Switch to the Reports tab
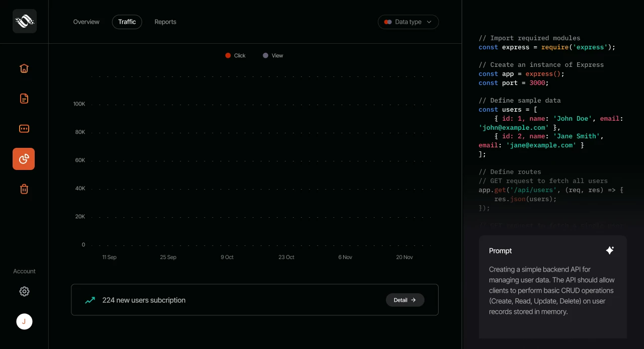 coord(165,22)
